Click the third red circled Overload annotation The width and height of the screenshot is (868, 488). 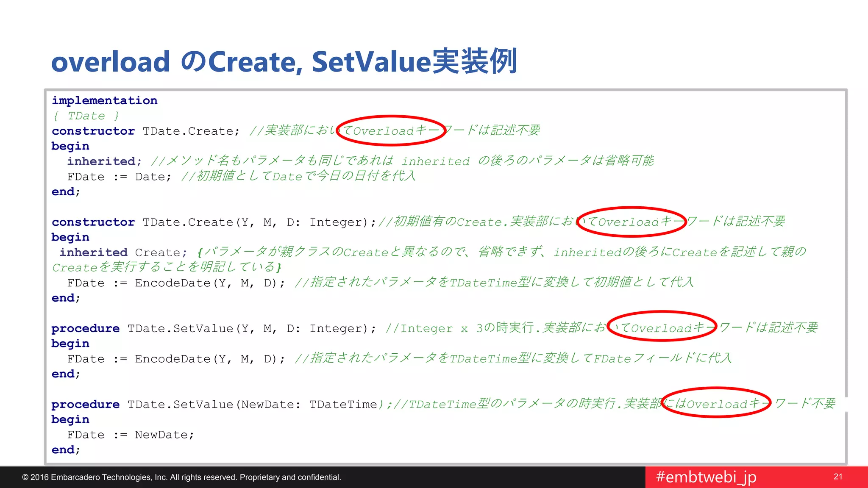coord(662,326)
